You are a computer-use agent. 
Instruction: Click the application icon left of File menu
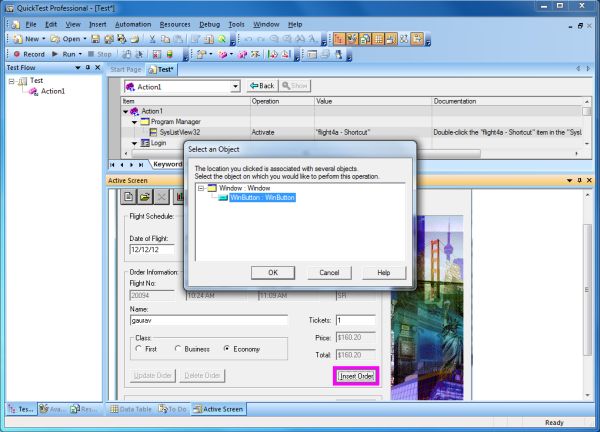(x=16, y=24)
